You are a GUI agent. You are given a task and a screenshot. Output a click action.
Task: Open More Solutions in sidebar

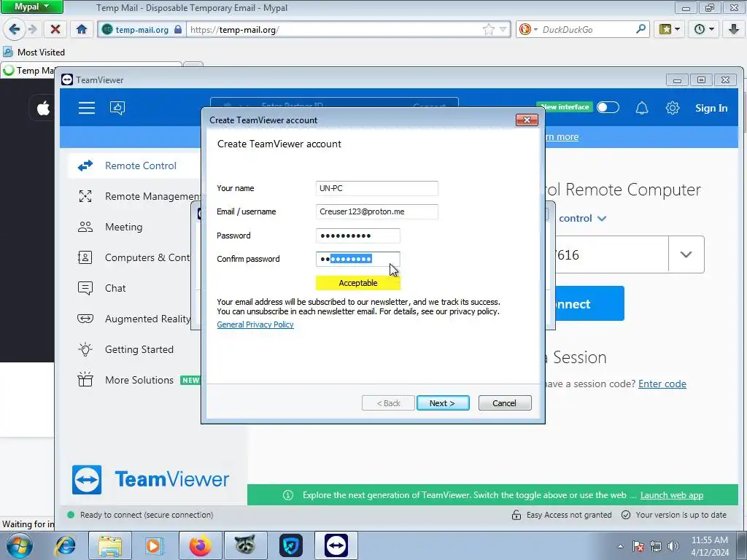[x=139, y=380]
